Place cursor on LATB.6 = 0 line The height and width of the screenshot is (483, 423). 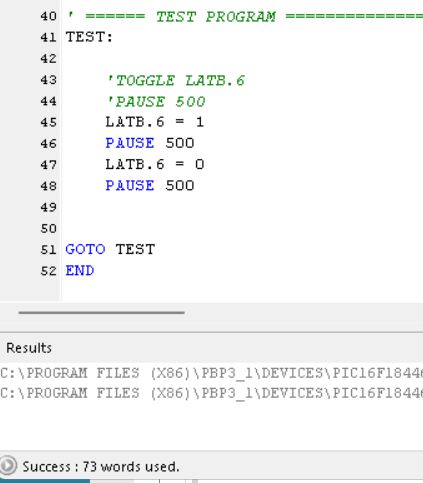tap(155, 164)
